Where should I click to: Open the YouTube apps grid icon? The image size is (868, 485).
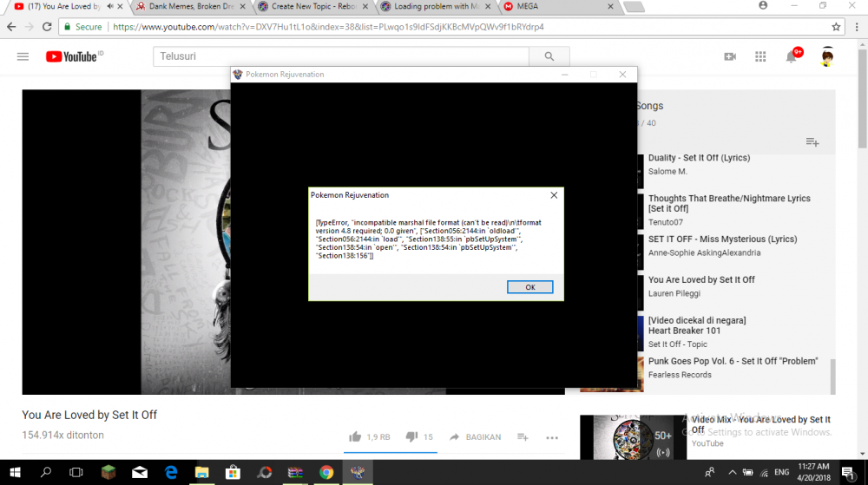[x=760, y=56]
